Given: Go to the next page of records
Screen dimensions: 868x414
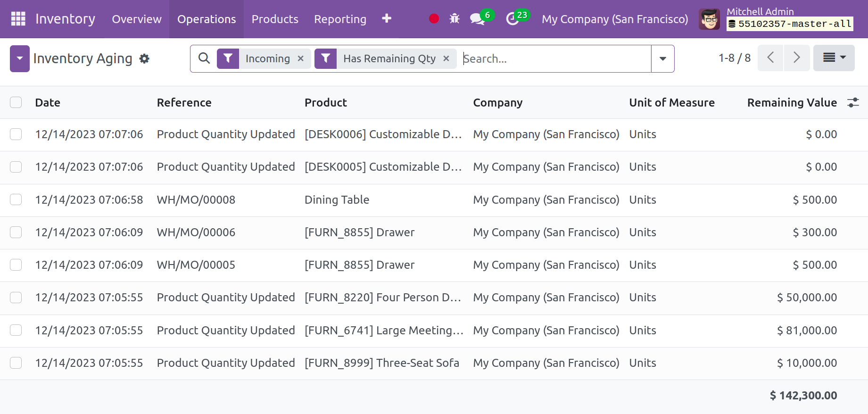Looking at the screenshot, I should 797,58.
